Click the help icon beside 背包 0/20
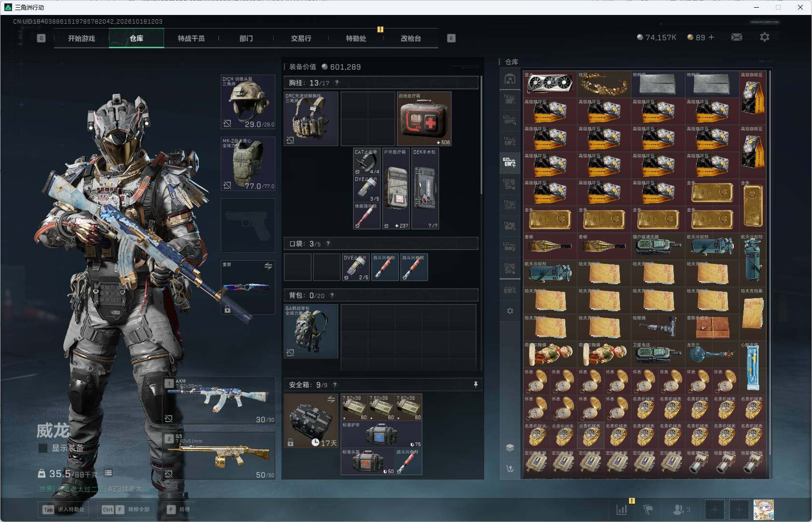Viewport: 812px width, 522px height. click(x=332, y=295)
